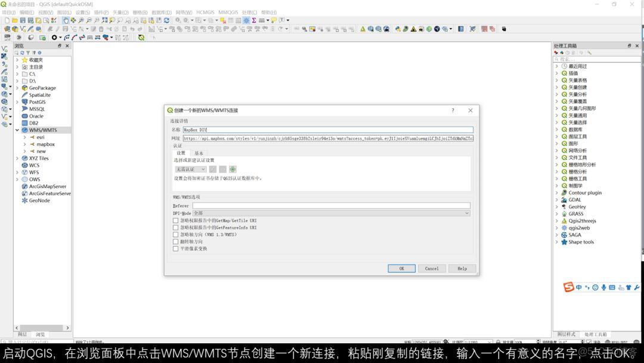
Task: Click the Refresh icon in Browser panel
Action: pos(22,53)
